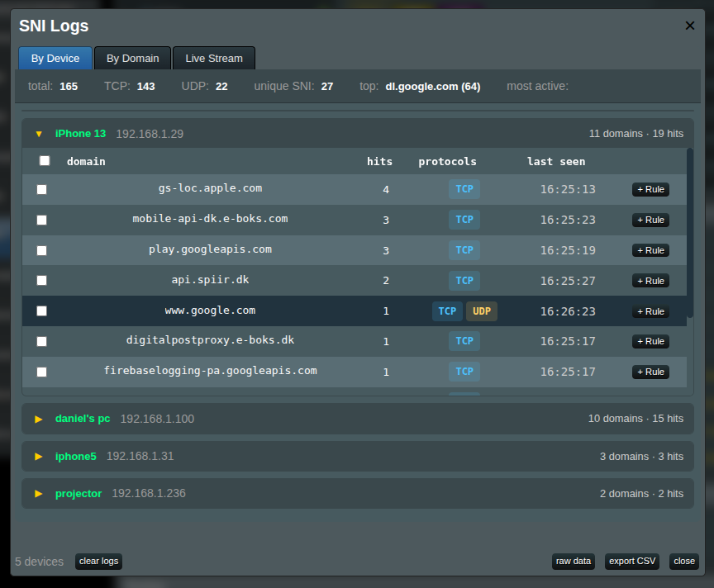Add a rule for mobile-api-dk.e-boks.com
The image size is (714, 588).
(650, 220)
